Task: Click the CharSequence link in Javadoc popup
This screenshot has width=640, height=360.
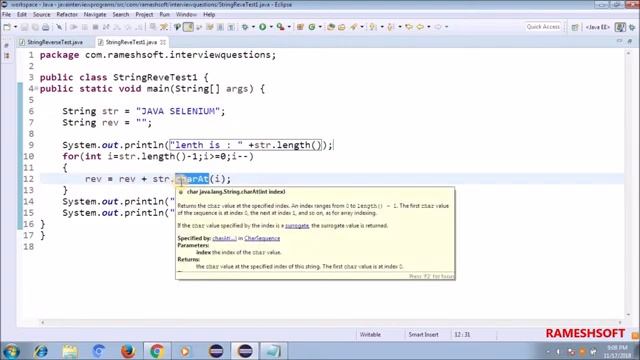Action: [x=262, y=238]
